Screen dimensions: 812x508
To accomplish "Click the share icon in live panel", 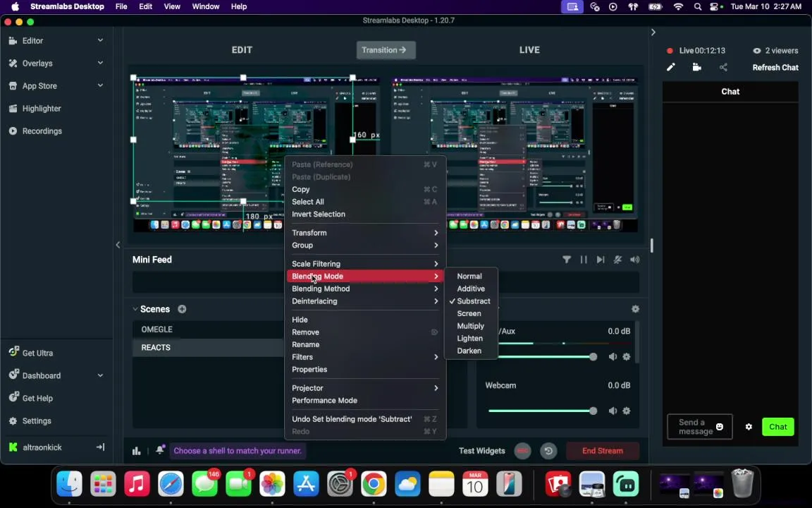I will pos(723,67).
